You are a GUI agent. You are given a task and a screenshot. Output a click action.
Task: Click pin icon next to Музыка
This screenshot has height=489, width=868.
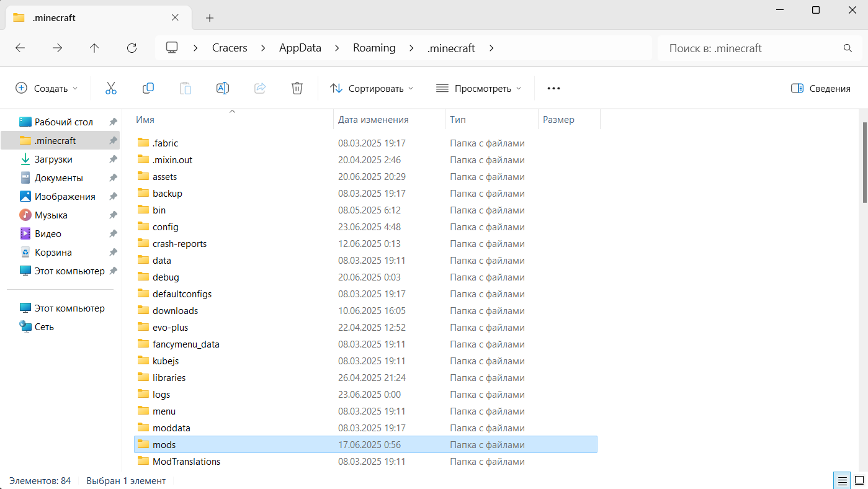coord(113,215)
